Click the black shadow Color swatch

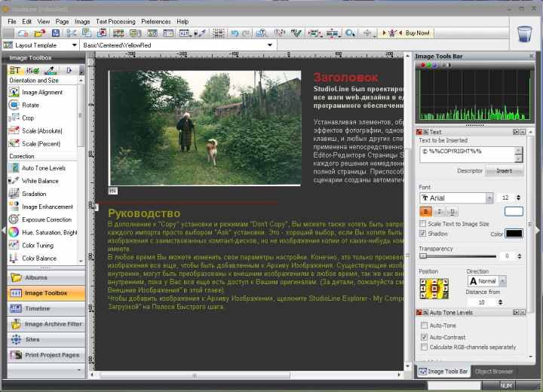pos(514,234)
